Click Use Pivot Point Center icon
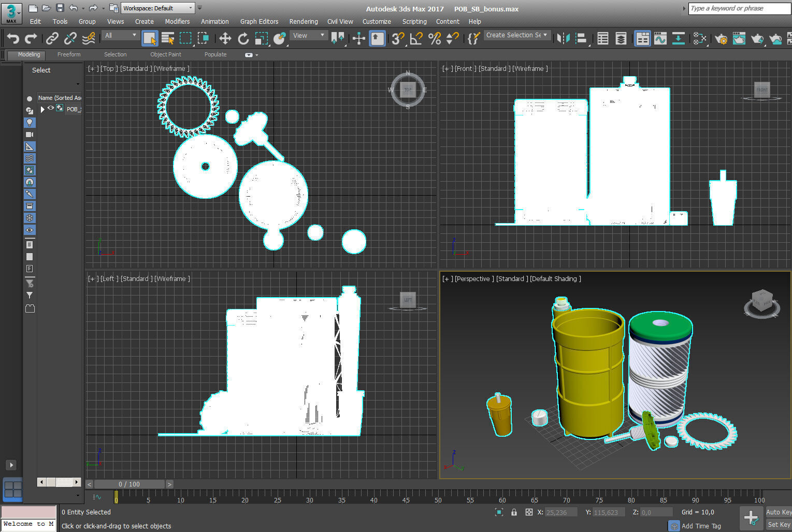Image resolution: width=792 pixels, height=532 pixels. point(338,38)
